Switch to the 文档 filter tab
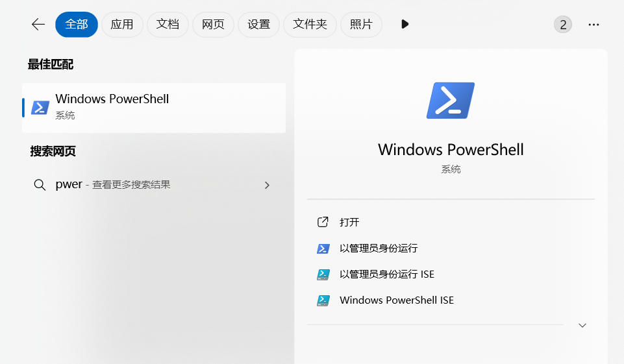The image size is (624, 364). click(168, 25)
